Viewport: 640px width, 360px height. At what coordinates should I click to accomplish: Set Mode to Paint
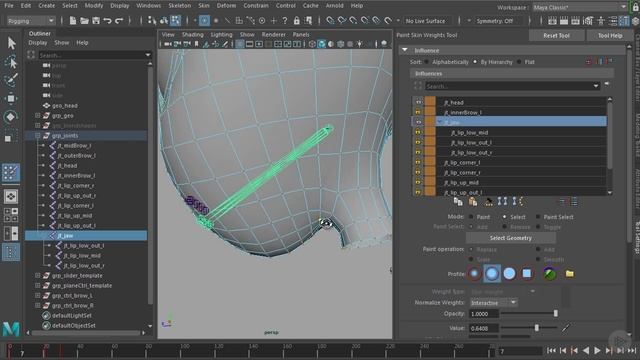[x=471, y=217]
